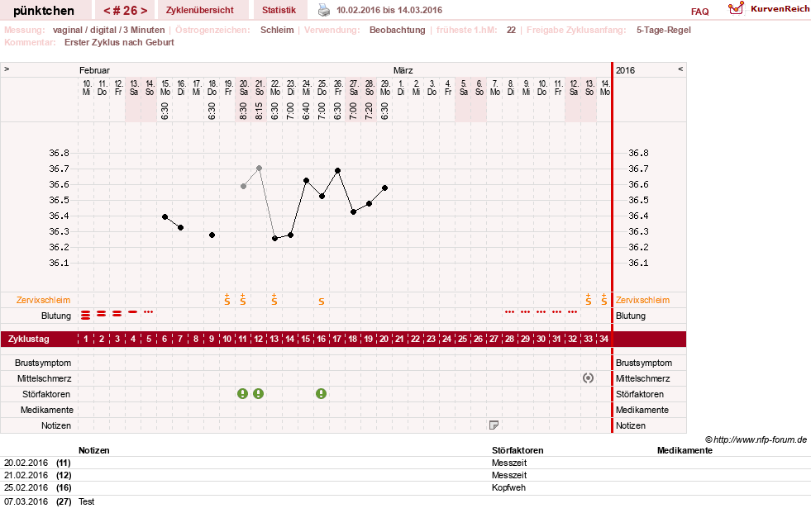Click the S+ cervical mucus symbol on day 10
Screen dimensions: 811x532
coord(227,299)
